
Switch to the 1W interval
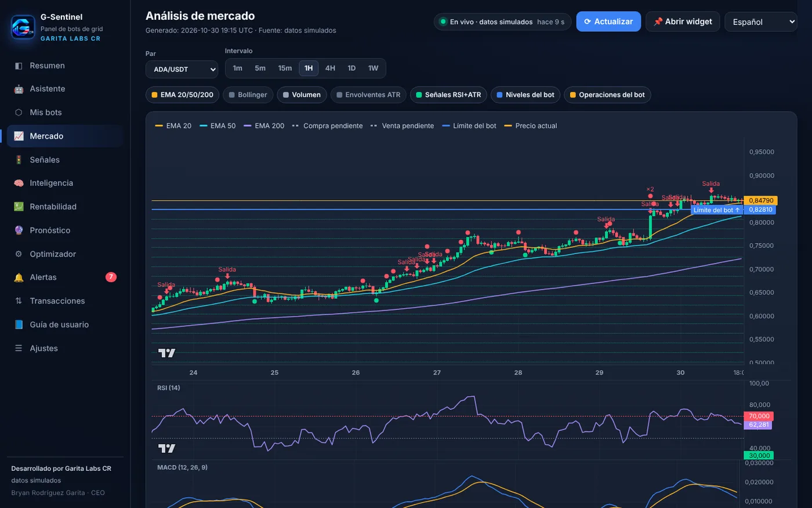[x=373, y=68]
